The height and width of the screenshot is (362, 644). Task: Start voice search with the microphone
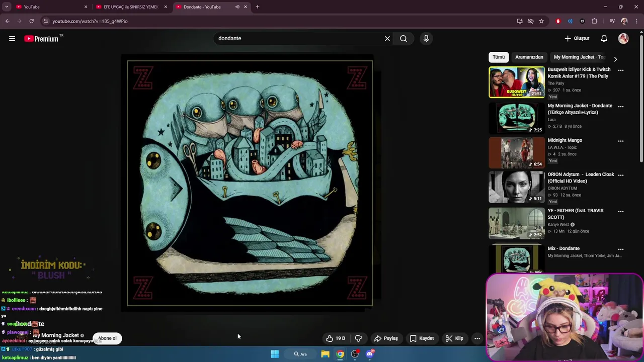tap(426, 39)
